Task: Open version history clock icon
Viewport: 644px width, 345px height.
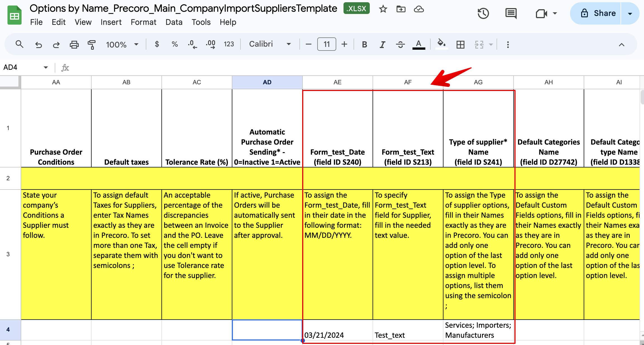Action: click(x=483, y=13)
